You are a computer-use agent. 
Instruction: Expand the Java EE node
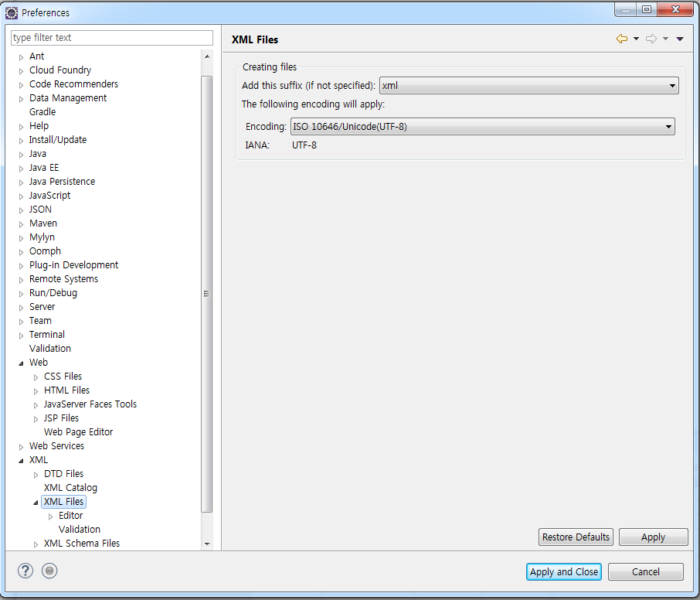tap(21, 169)
